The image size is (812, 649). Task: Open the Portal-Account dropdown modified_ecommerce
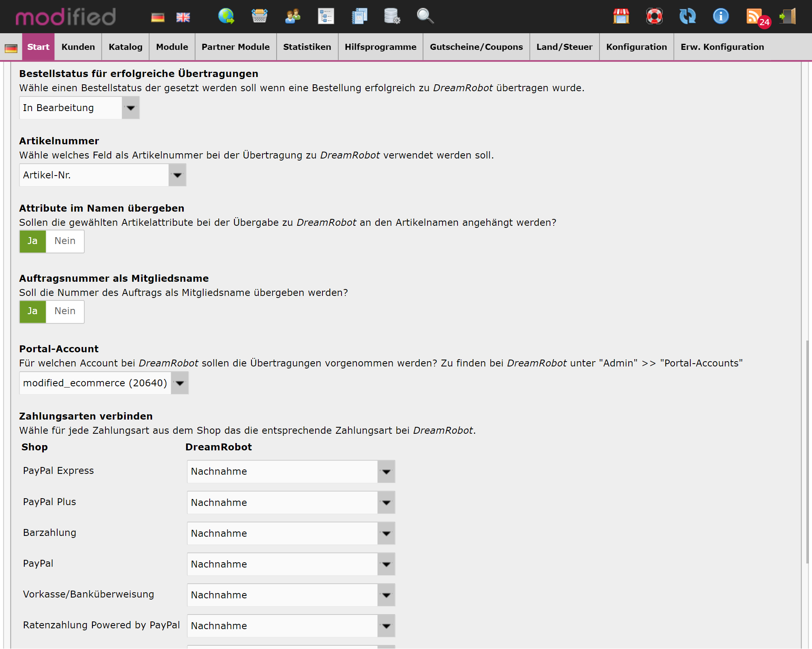180,383
